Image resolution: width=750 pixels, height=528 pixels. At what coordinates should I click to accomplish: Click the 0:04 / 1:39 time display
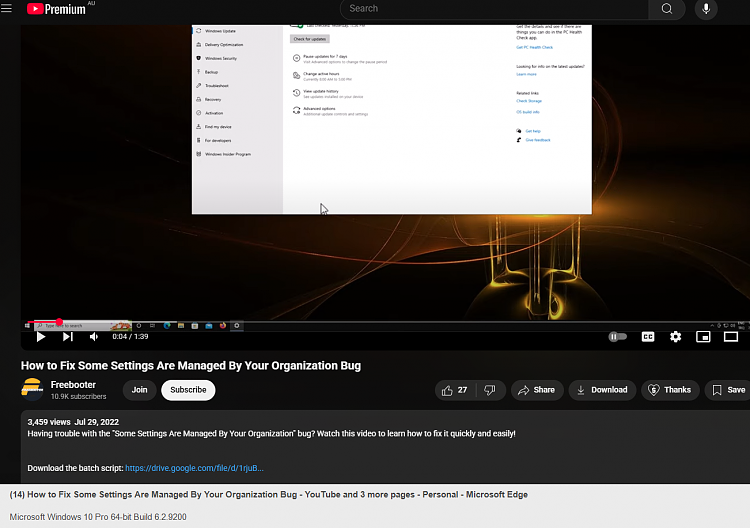(130, 337)
